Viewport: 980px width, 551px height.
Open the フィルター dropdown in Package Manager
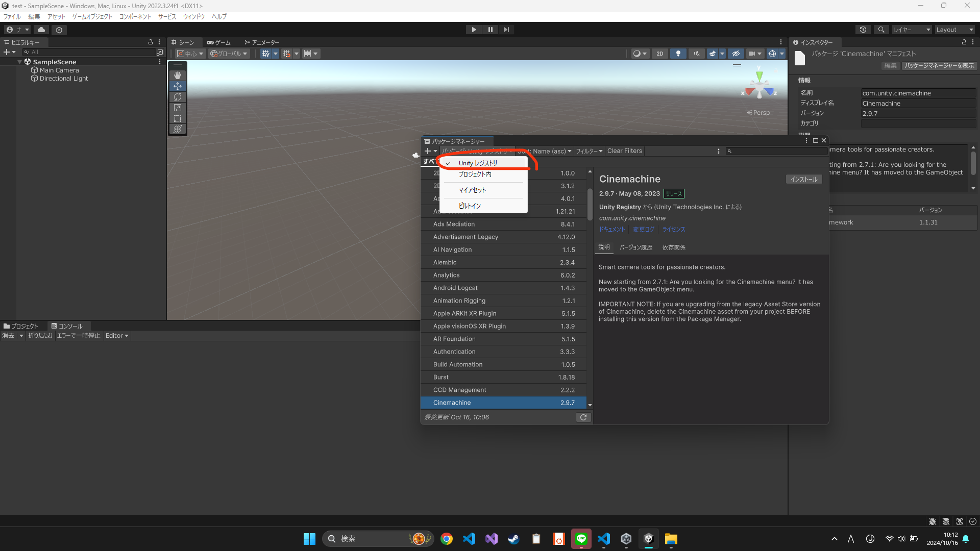click(589, 151)
